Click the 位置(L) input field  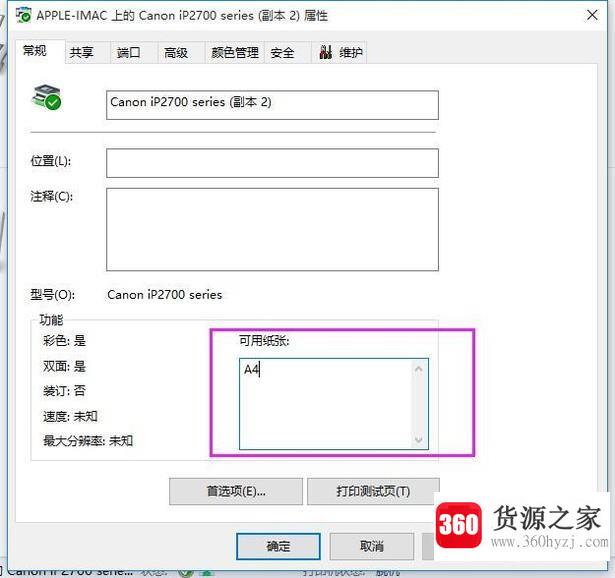(x=272, y=163)
